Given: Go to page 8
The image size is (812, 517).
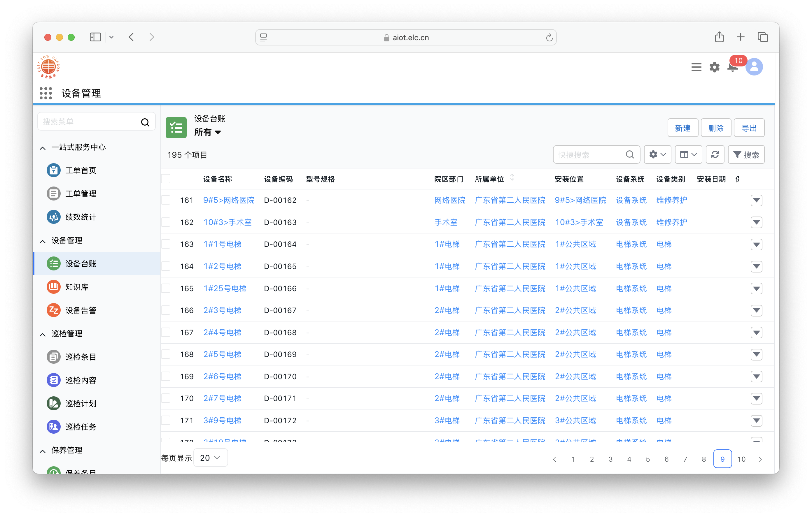Looking at the screenshot, I should pyautogui.click(x=704, y=459).
